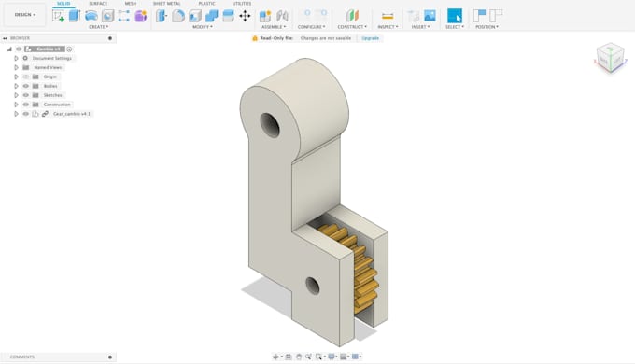This screenshot has height=364, width=635.
Task: Toggle Origin folder visibility eye
Action: 26,77
